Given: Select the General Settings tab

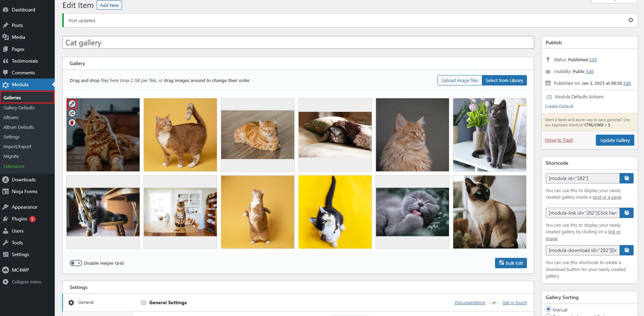Looking at the screenshot, I should point(86,302).
